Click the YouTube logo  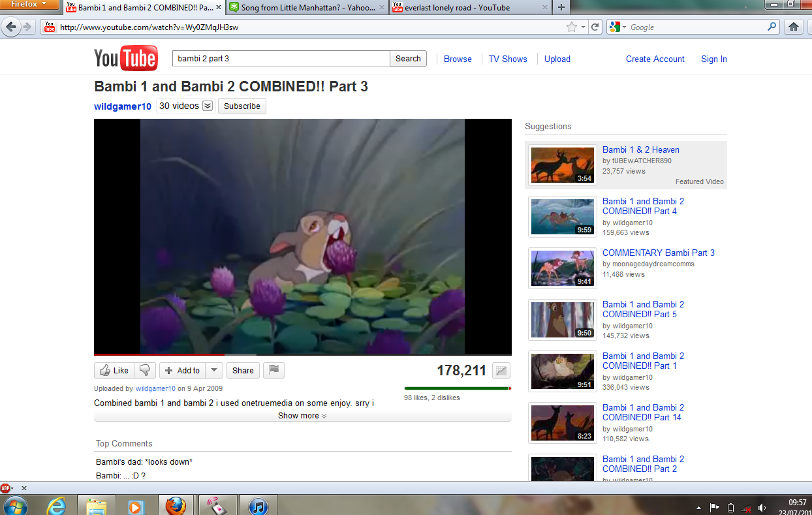click(125, 59)
